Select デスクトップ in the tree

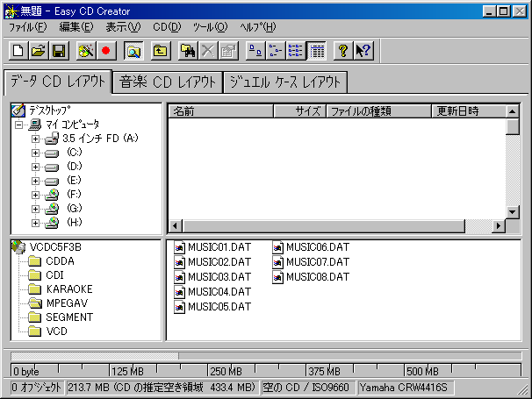tap(49, 110)
